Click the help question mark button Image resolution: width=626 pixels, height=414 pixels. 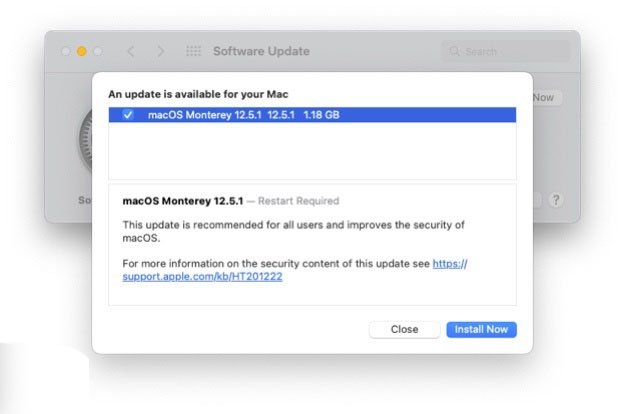[556, 200]
